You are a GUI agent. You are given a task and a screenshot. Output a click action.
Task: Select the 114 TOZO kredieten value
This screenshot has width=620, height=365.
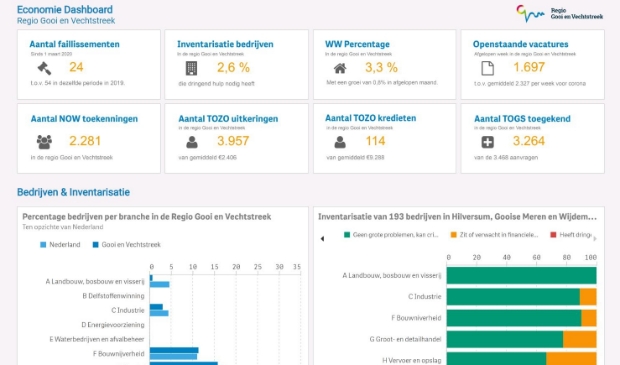[375, 141]
